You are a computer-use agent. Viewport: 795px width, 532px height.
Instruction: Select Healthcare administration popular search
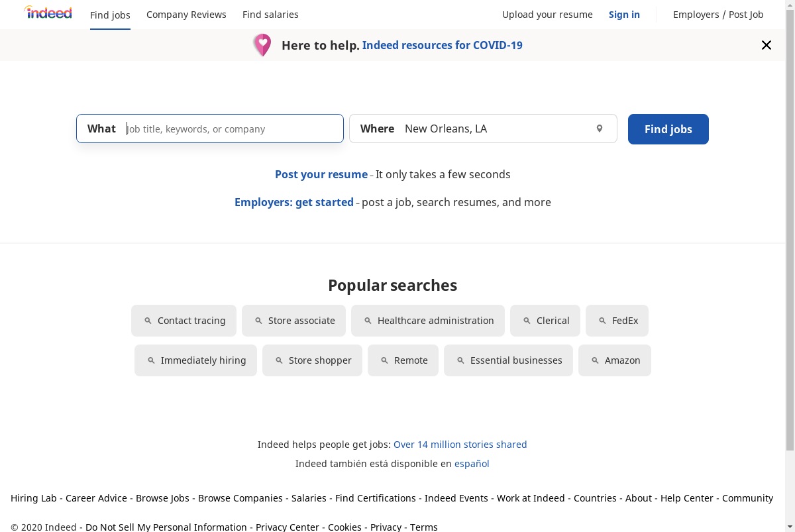[428, 321]
